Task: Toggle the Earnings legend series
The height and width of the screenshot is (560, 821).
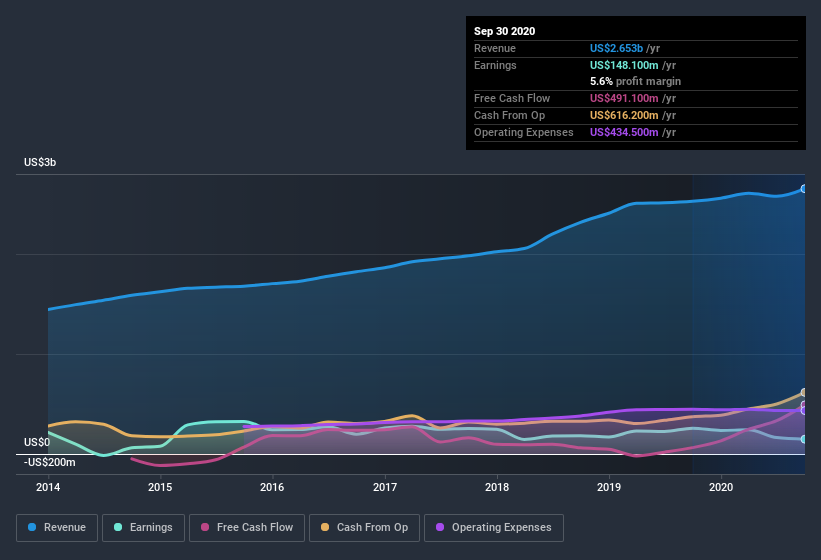Action: point(143,528)
